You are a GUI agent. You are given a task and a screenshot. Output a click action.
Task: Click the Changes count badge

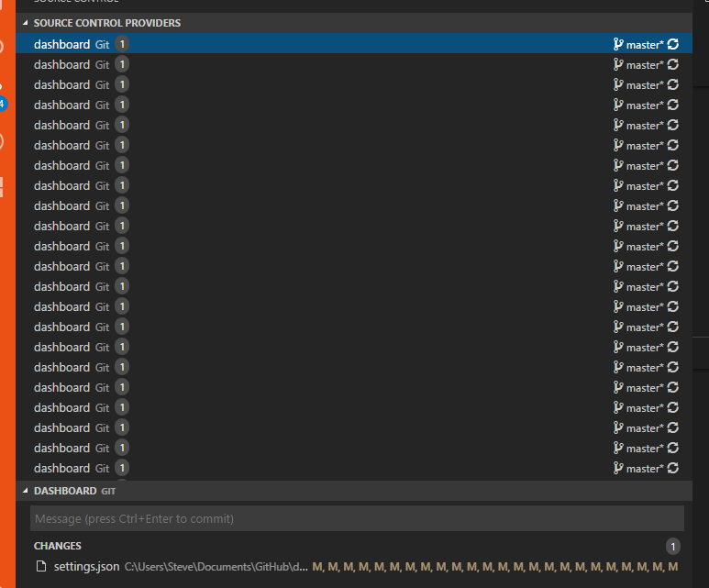(673, 547)
